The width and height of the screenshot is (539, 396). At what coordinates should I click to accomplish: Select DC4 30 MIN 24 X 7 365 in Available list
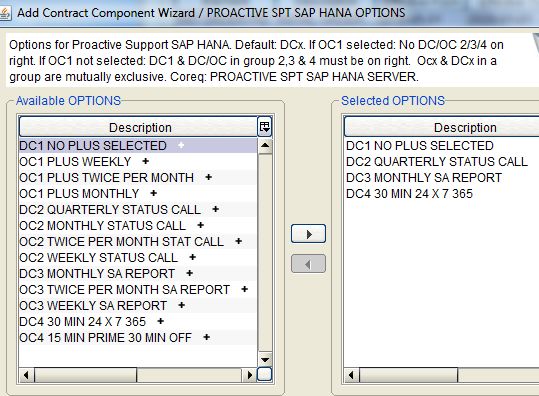[138, 321]
